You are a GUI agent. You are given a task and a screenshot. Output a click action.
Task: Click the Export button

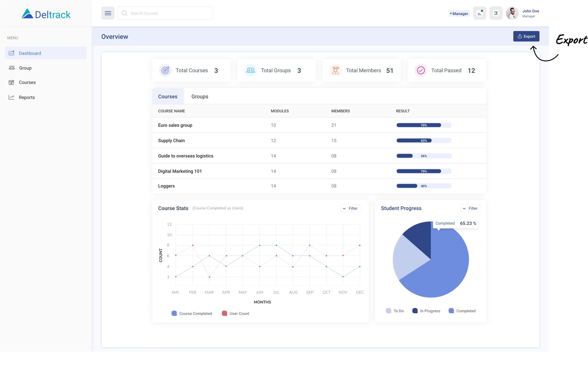coord(526,36)
